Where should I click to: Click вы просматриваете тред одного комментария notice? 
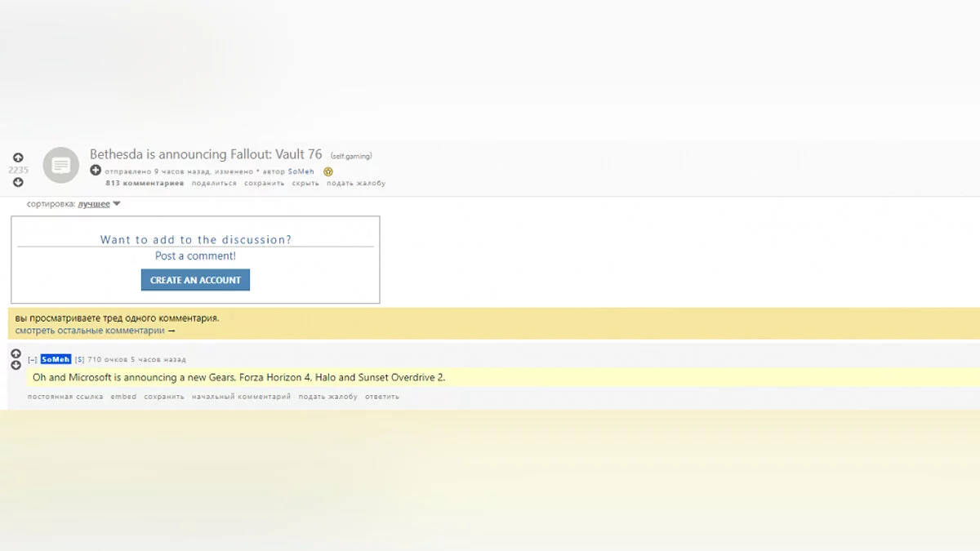pyautogui.click(x=117, y=318)
